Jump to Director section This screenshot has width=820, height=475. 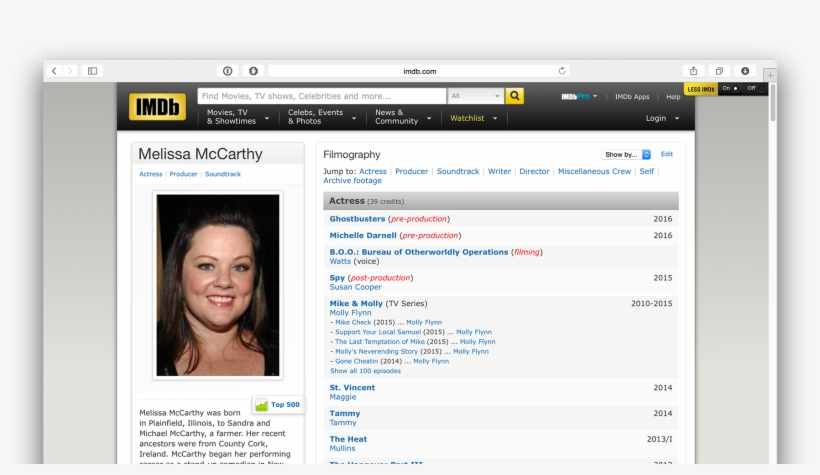click(x=534, y=171)
